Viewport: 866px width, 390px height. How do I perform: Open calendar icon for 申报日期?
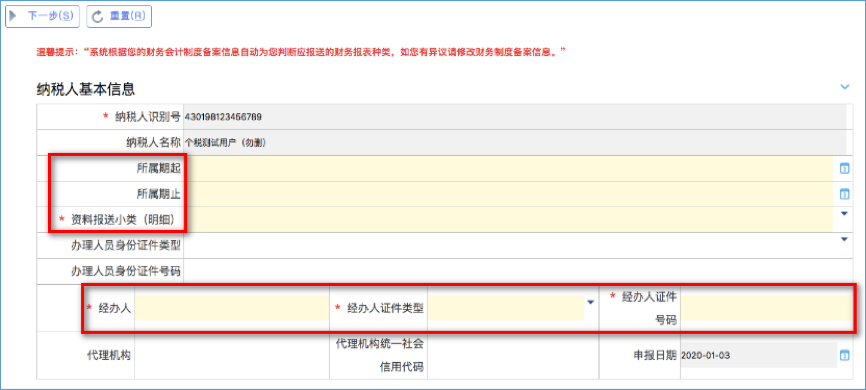click(844, 355)
